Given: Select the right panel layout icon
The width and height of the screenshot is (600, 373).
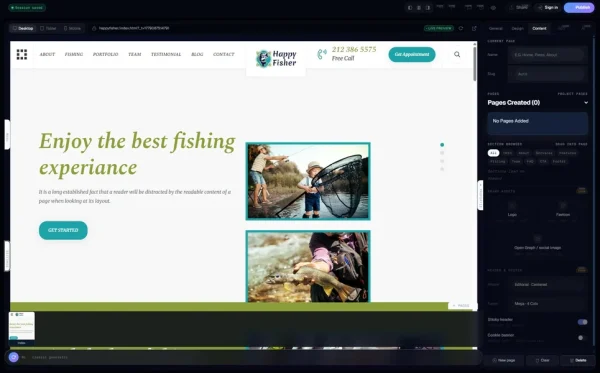Looking at the screenshot, I should tap(428, 8).
